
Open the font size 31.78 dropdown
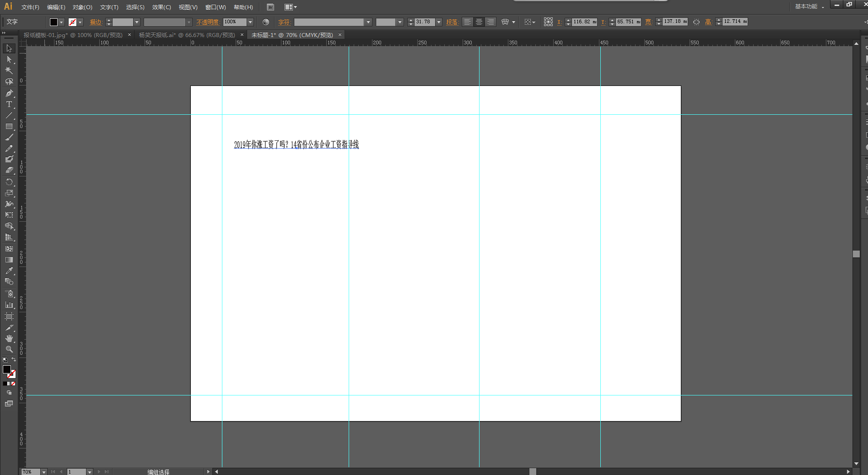point(439,22)
